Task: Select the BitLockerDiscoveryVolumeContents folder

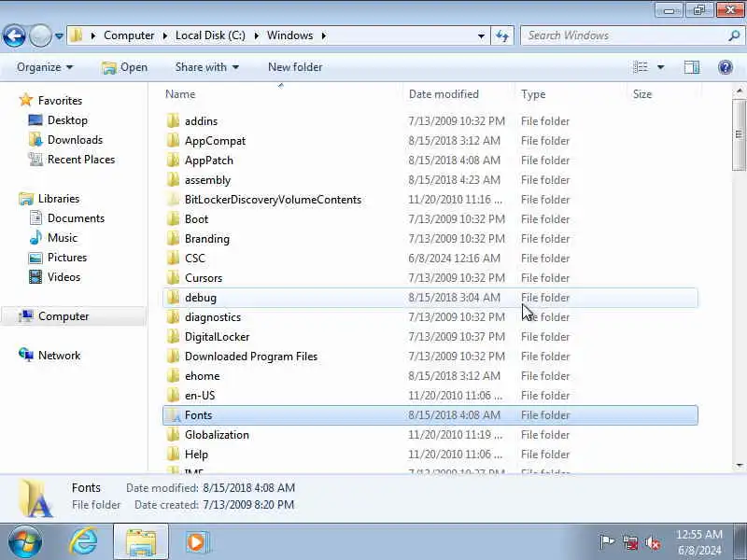Action: [273, 200]
